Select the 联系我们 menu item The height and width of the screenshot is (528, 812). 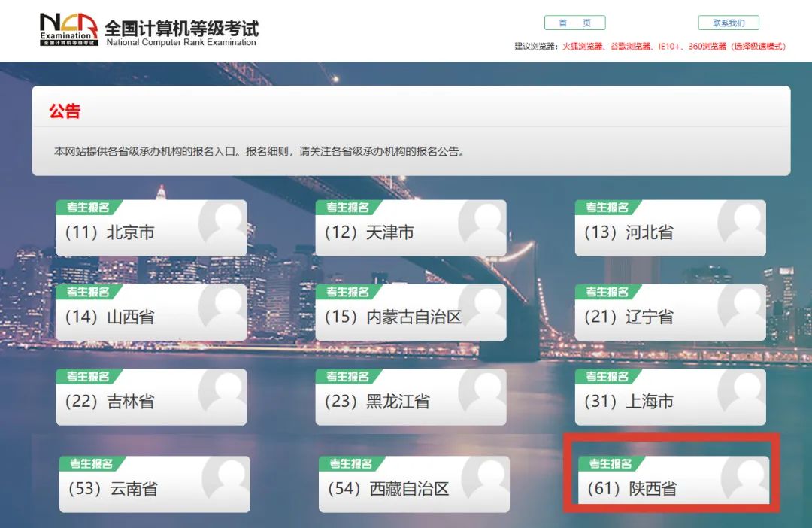tap(728, 22)
